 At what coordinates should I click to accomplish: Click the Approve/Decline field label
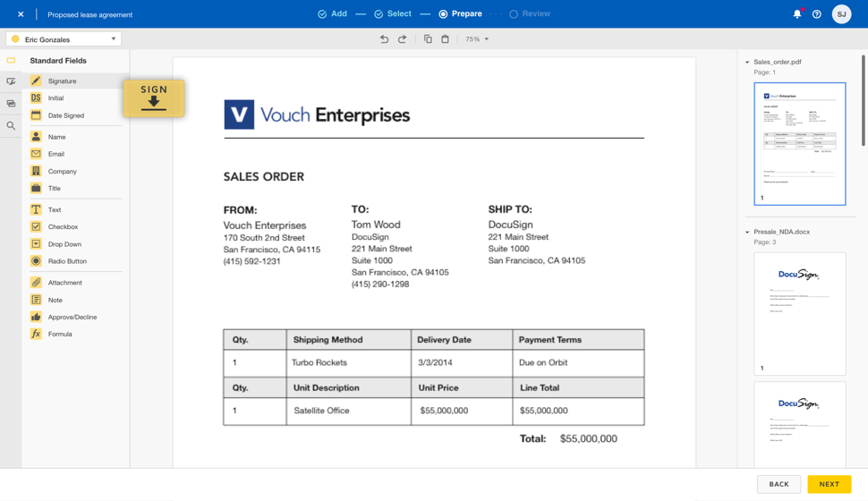(x=72, y=317)
